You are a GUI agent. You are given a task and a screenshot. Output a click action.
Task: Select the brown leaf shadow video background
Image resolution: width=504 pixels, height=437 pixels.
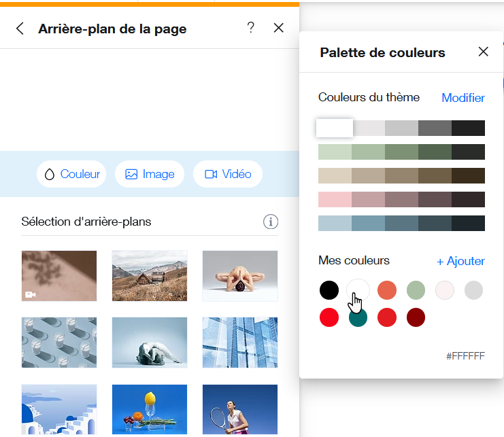59,276
